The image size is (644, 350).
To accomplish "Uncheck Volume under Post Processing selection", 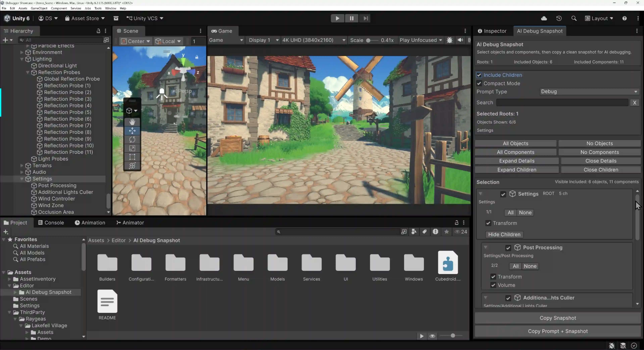I will pos(493,285).
